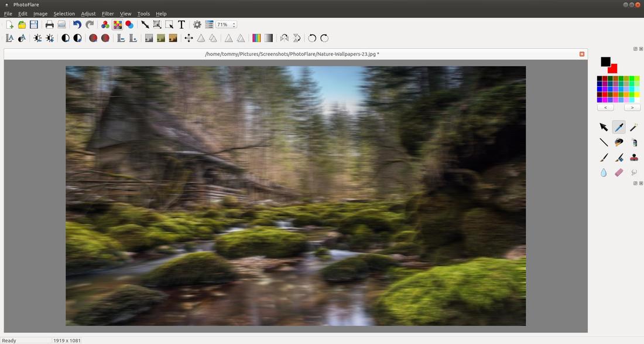Open the Tools menu
Screen dimensions: 644x344
143,13
